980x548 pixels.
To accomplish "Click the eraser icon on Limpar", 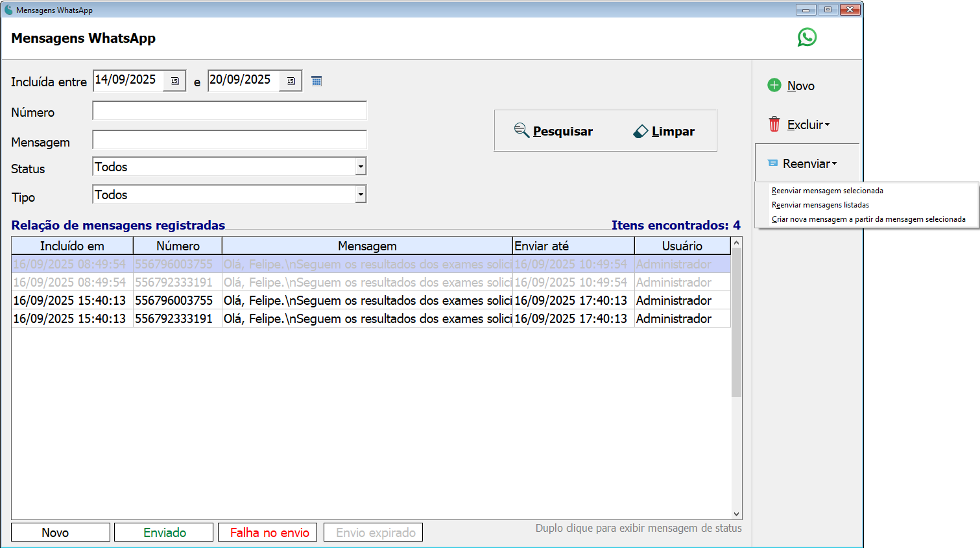I will coord(640,131).
